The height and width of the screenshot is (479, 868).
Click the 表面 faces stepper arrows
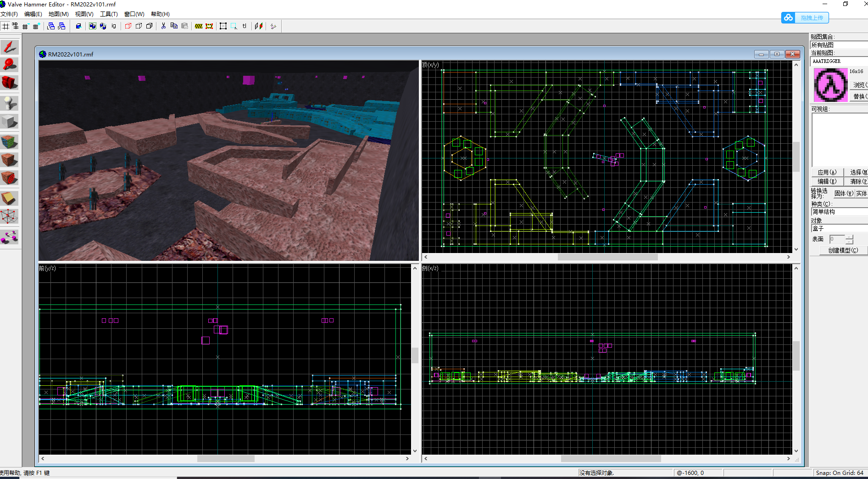849,239
